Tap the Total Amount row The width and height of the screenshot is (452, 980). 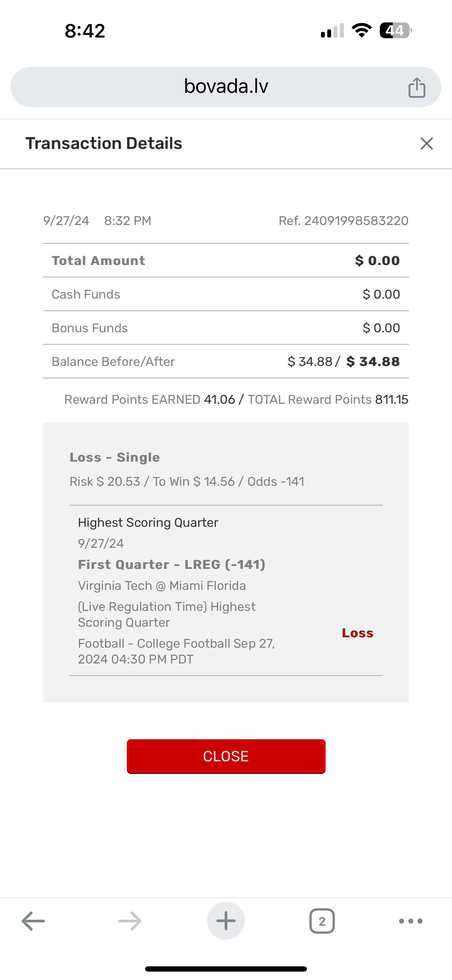pyautogui.click(x=226, y=261)
